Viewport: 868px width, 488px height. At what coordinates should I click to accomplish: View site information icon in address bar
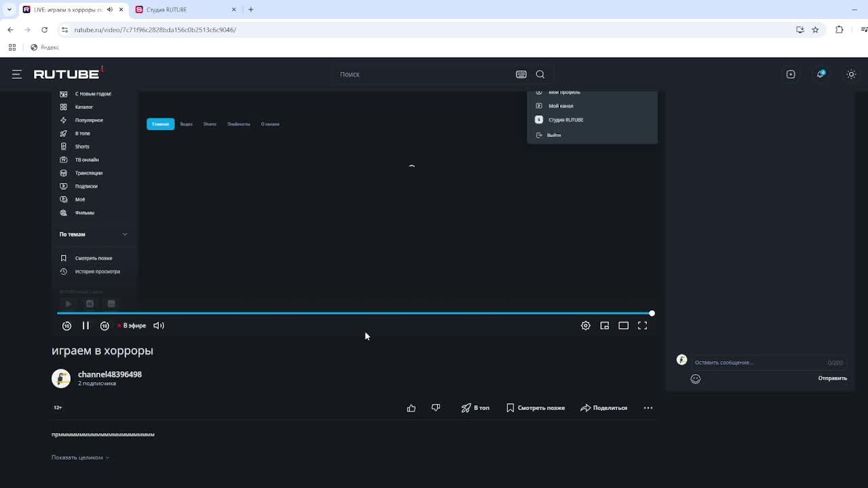point(64,30)
